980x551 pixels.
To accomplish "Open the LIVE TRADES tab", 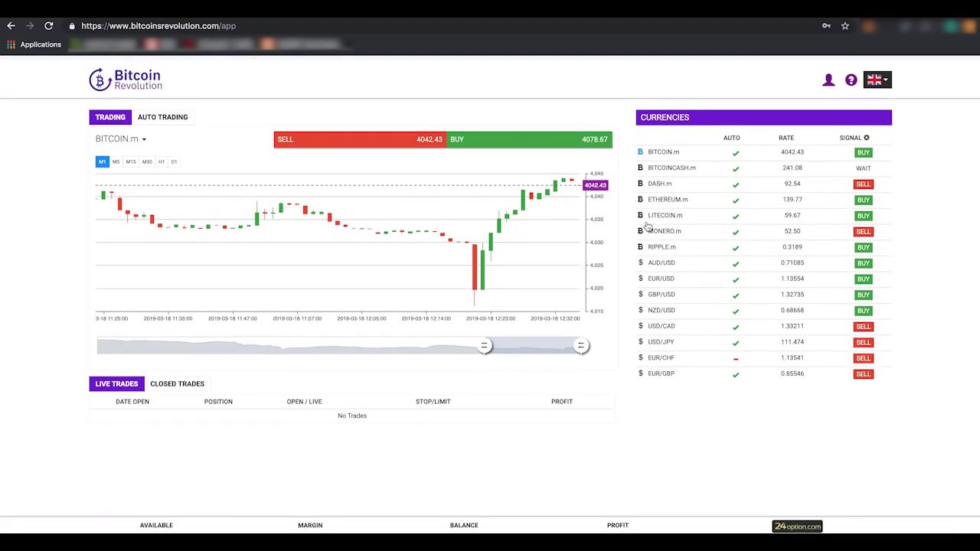I will coord(116,383).
